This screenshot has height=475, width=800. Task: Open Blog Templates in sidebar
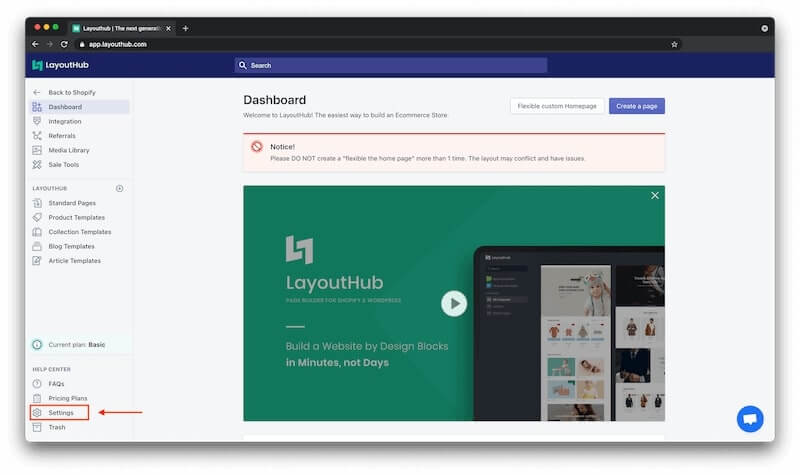71,246
